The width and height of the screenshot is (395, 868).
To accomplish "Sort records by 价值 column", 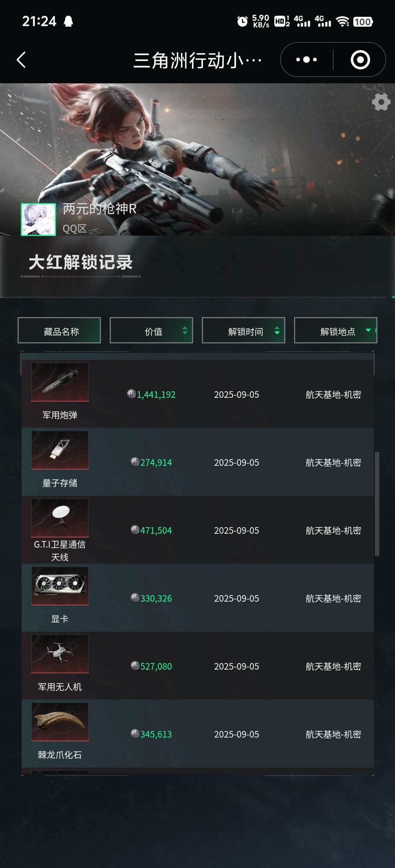I will pos(151,331).
